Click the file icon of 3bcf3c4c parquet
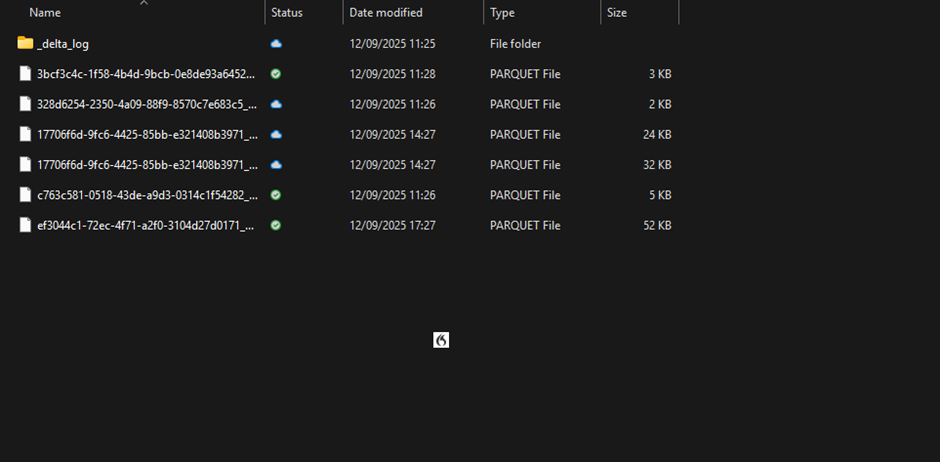940x462 pixels. pos(25,74)
